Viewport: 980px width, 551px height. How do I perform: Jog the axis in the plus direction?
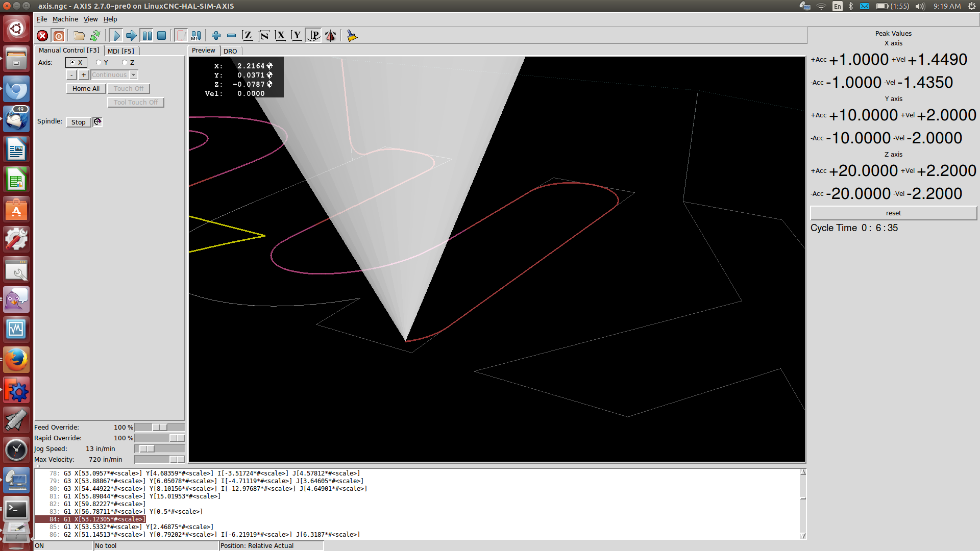[x=84, y=75]
